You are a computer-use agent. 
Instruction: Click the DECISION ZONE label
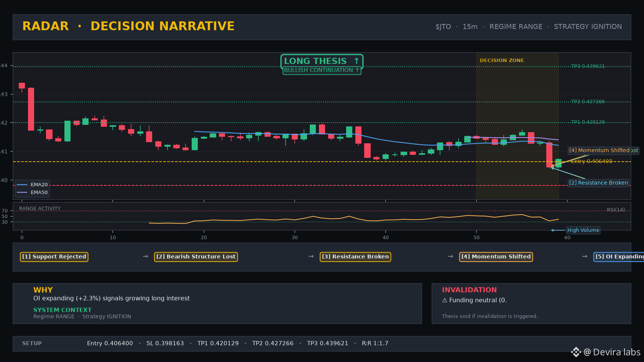pos(502,61)
